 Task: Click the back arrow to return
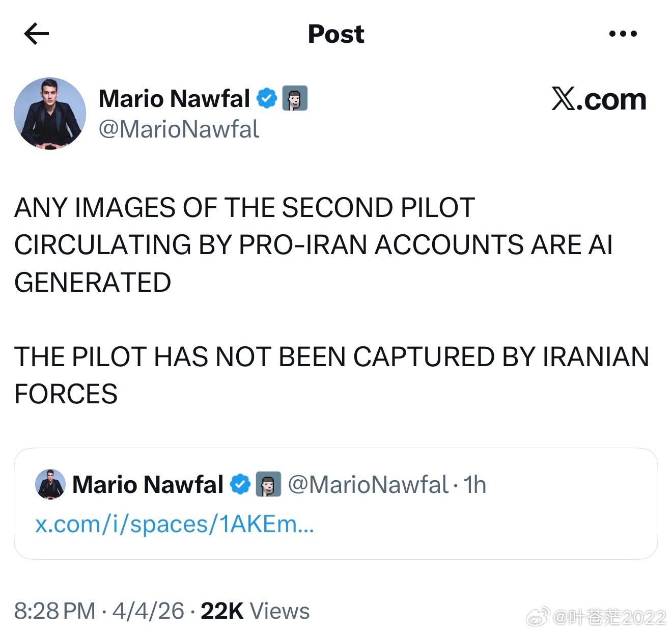coord(37,34)
